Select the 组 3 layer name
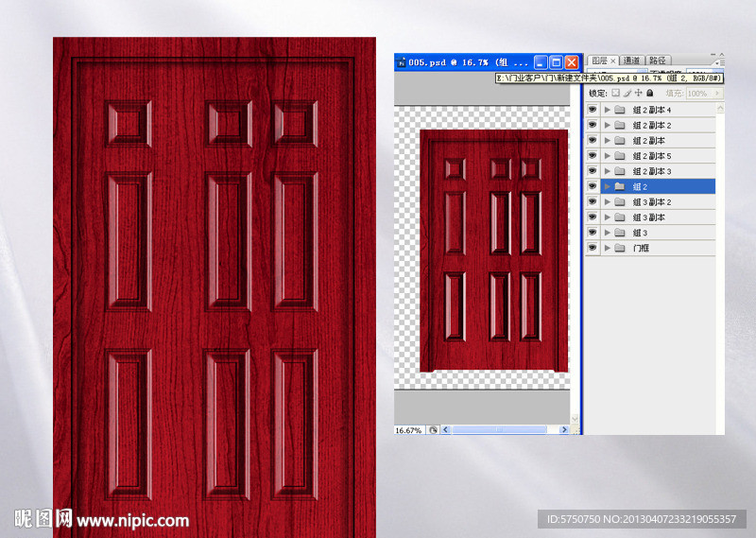This screenshot has height=538, width=756. point(640,233)
